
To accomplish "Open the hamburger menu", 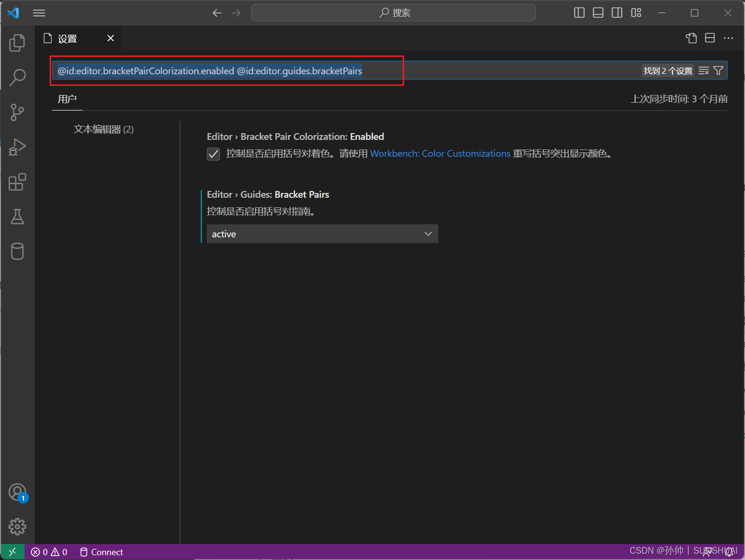I will 39,13.
